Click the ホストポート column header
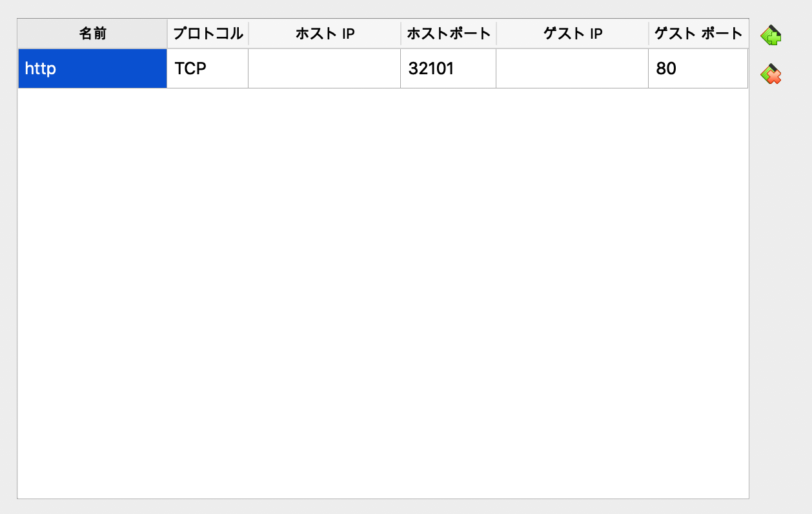This screenshot has width=812, height=514. coord(448,33)
